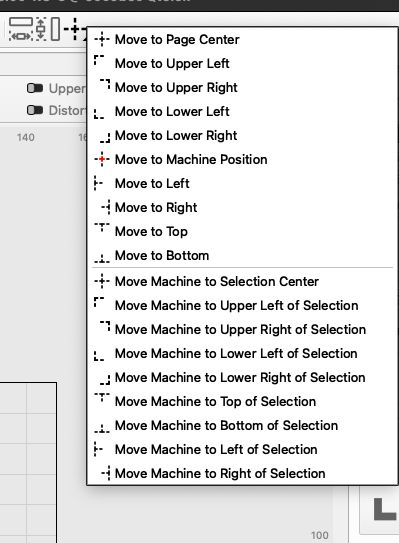Click the vertical distribute spacing toolbar icon
Viewport: 399px width, 543px height.
coord(41,29)
